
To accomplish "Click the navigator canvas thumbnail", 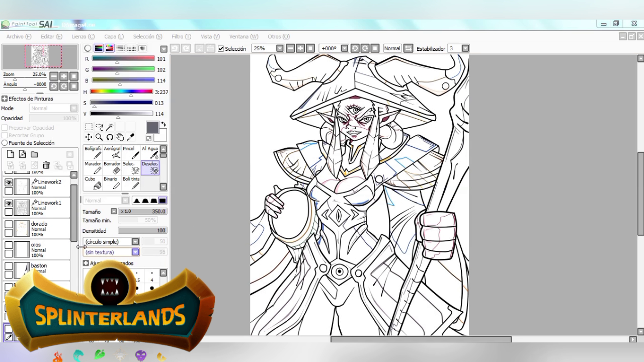I will 40,57.
